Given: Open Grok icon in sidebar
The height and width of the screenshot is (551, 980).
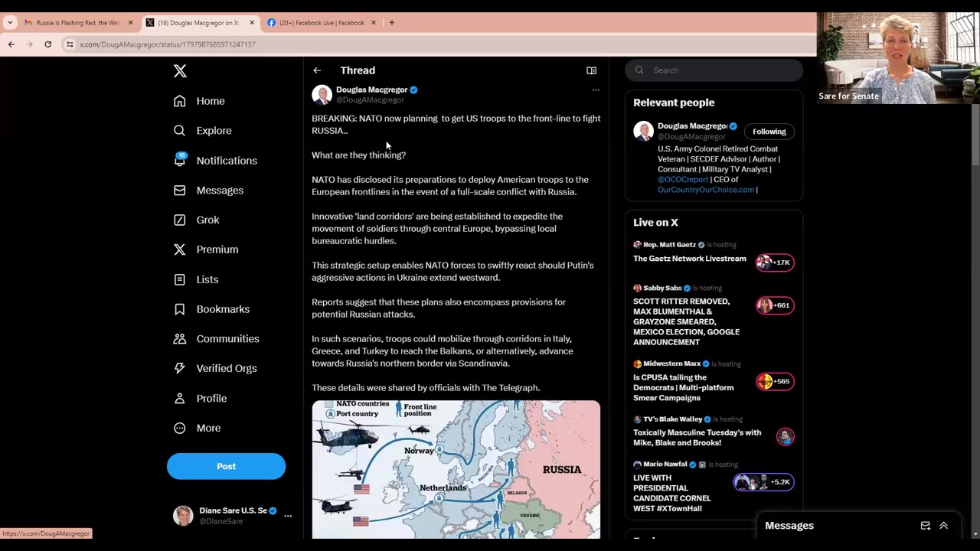Looking at the screenshot, I should [x=179, y=220].
